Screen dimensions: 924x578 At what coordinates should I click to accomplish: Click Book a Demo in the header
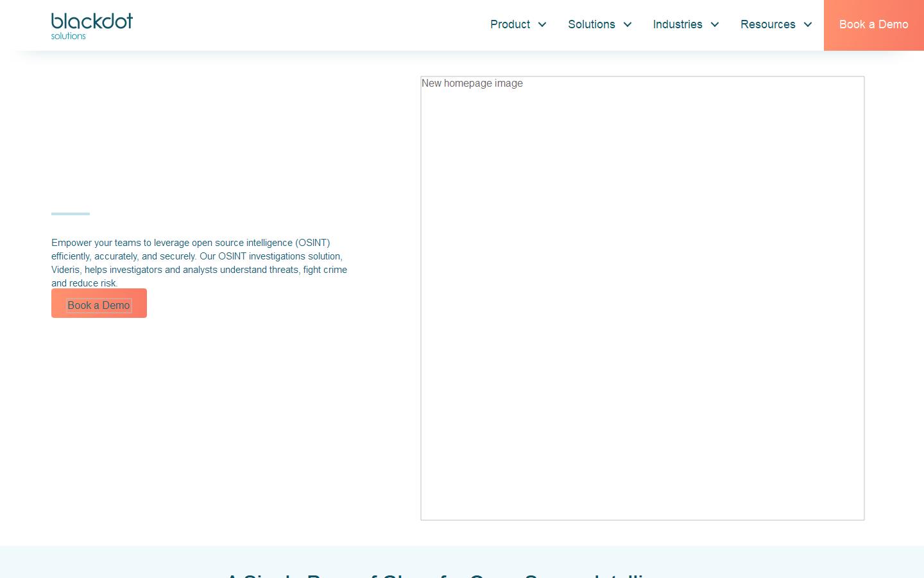pyautogui.click(x=874, y=24)
